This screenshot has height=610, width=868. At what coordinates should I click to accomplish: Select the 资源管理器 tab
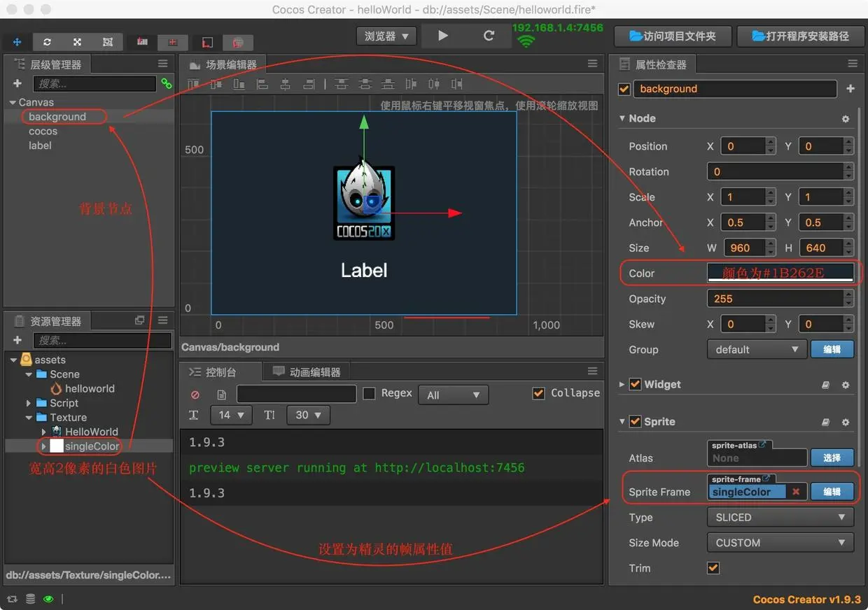coord(48,321)
